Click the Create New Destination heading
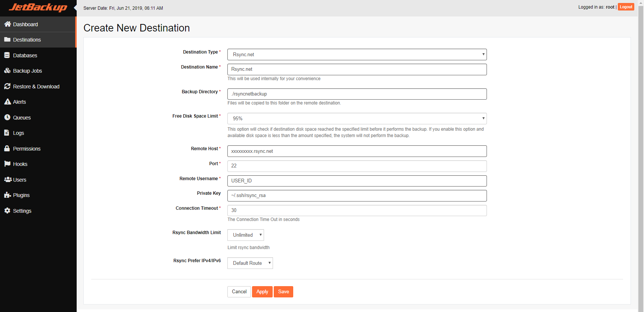Image resolution: width=644 pixels, height=312 pixels. 137,28
